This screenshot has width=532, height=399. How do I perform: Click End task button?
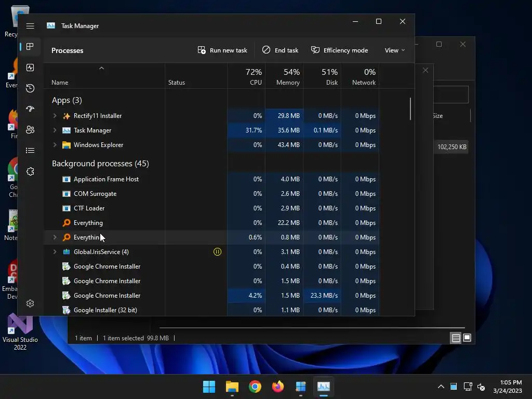point(280,50)
